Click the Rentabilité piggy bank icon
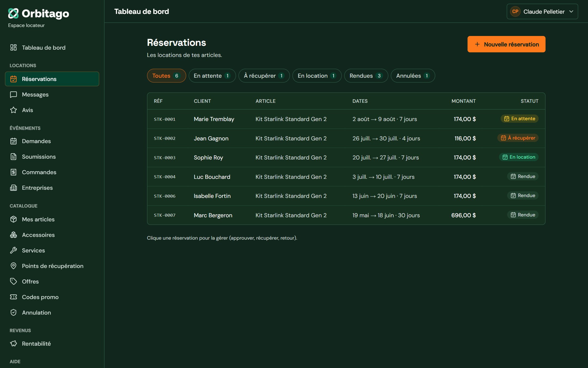 [x=13, y=344]
